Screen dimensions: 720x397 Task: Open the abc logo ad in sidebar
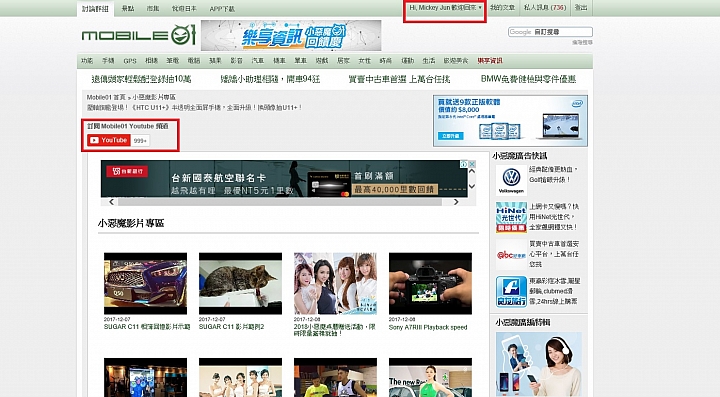pyautogui.click(x=511, y=254)
